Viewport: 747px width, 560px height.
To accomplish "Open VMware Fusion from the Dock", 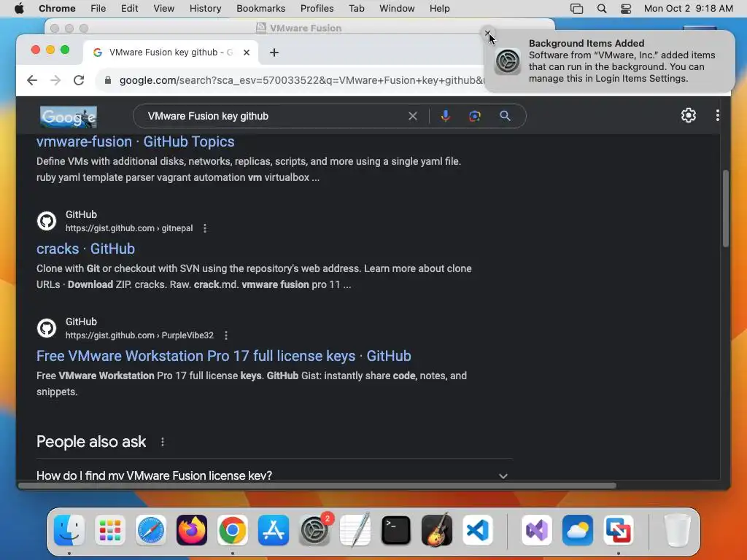I will click(x=619, y=530).
